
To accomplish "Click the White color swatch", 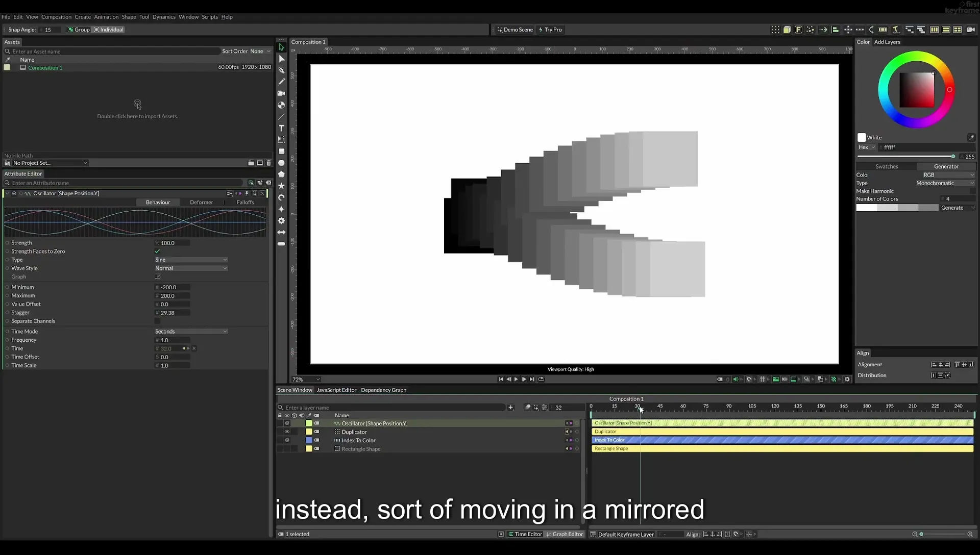I will coord(862,137).
